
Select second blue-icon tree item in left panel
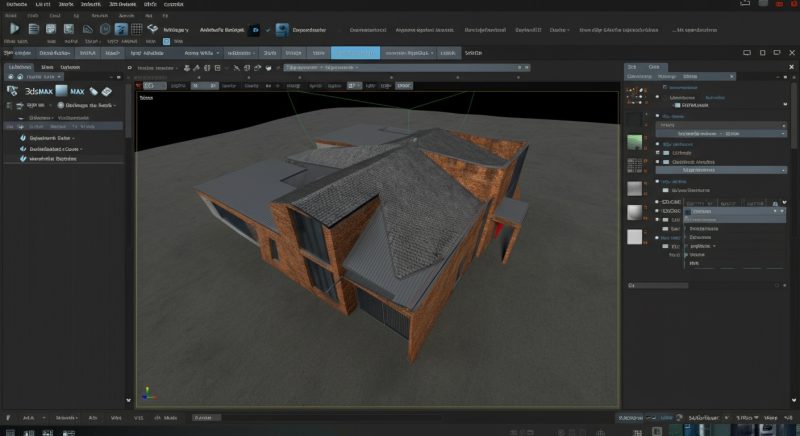51,149
